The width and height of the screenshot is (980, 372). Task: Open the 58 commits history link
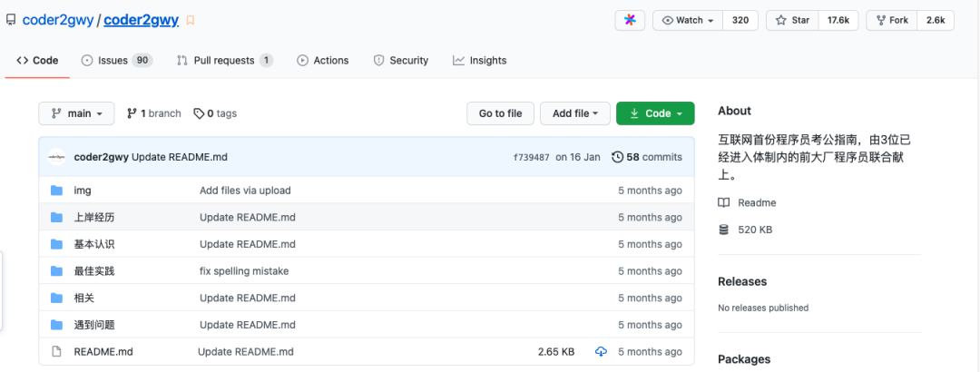tap(648, 157)
